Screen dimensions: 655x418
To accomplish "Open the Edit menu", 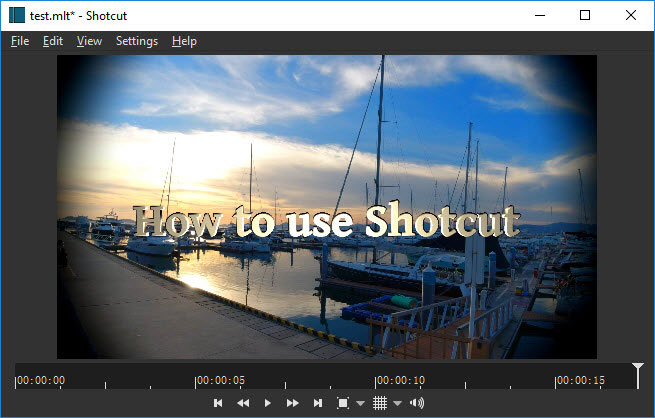I will tap(53, 41).
